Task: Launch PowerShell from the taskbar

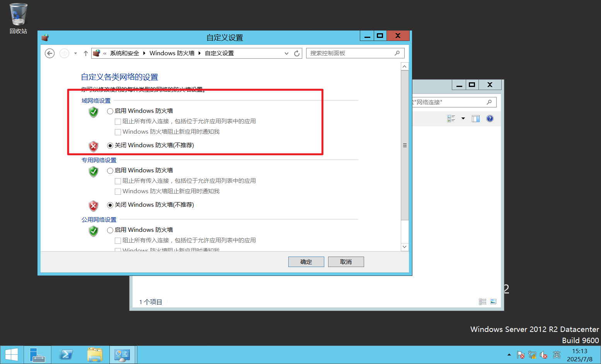Action: [x=66, y=355]
